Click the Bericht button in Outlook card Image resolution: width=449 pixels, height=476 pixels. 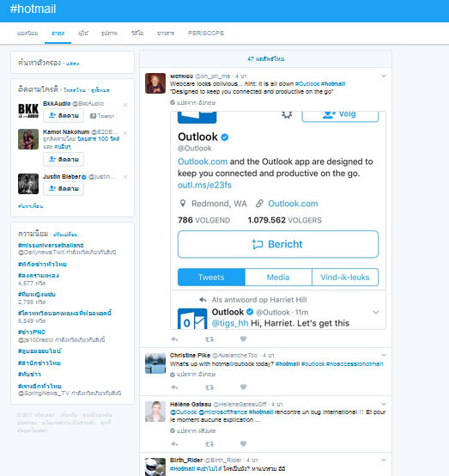point(278,244)
